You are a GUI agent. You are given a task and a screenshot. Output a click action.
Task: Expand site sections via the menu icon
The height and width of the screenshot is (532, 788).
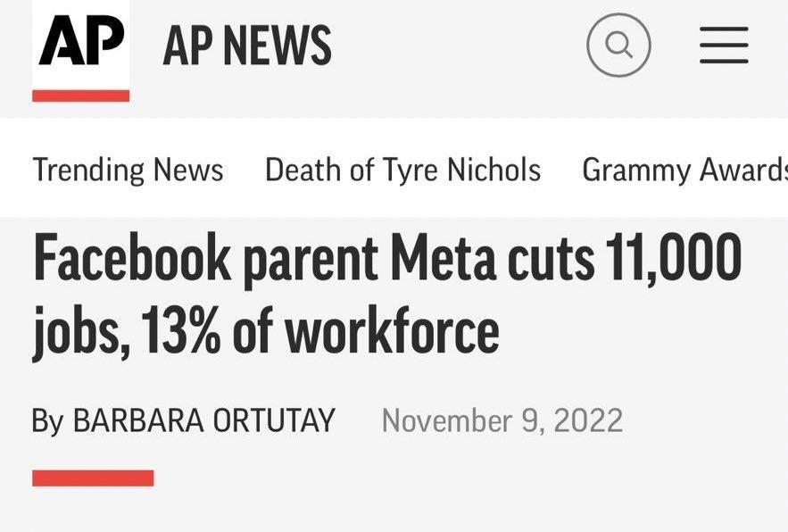[x=724, y=46]
